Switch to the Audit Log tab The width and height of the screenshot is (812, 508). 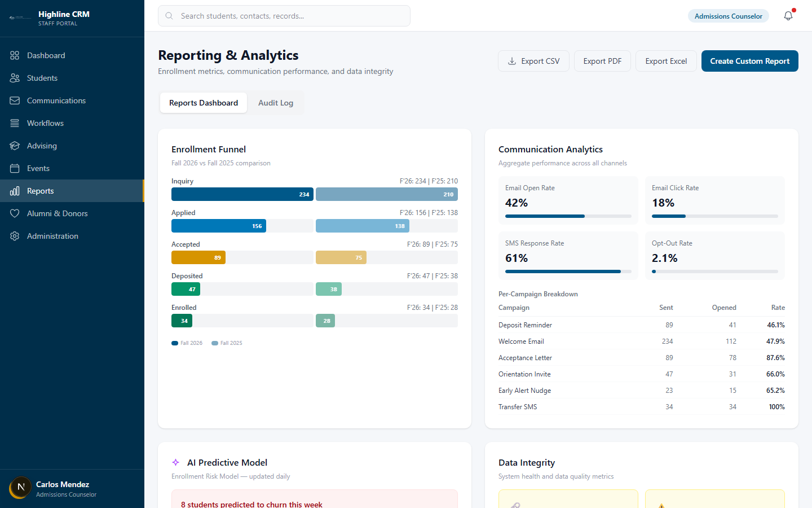(x=276, y=103)
